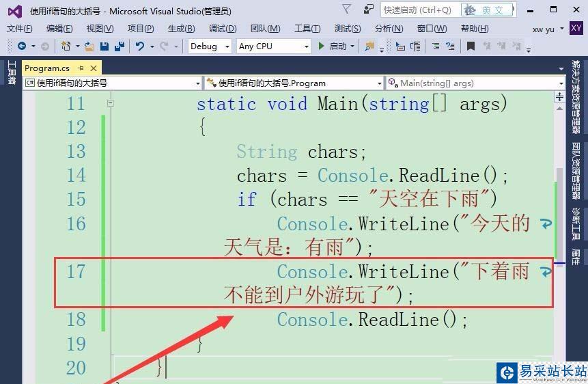This screenshot has height=384, width=588.
Task: Expand the redo history dropdown arrow
Action: 176,46
